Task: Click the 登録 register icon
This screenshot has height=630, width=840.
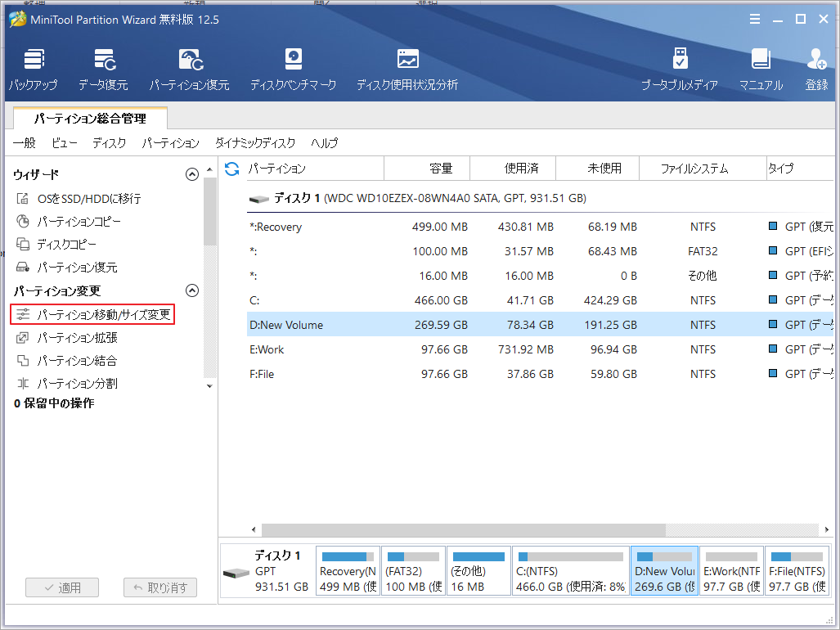Action: (816, 70)
